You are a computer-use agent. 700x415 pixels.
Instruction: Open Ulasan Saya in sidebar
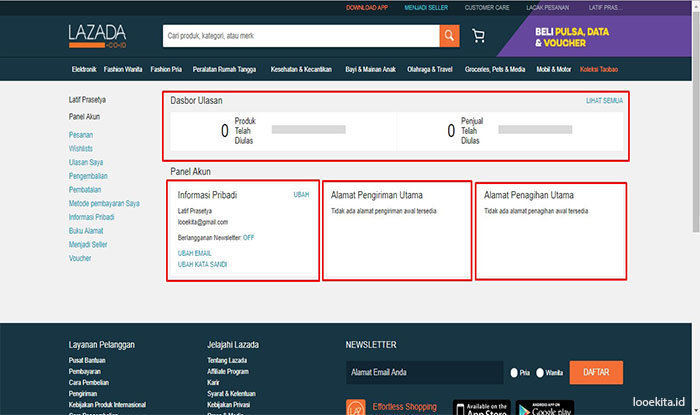86,162
